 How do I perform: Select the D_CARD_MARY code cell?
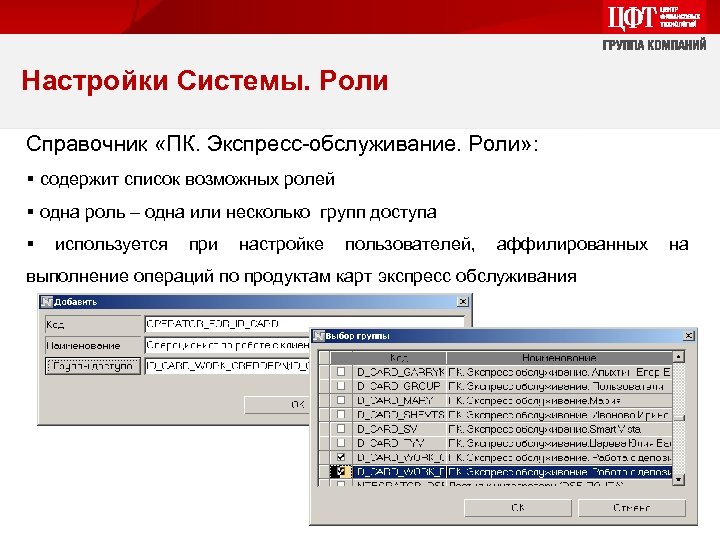[x=399, y=400]
